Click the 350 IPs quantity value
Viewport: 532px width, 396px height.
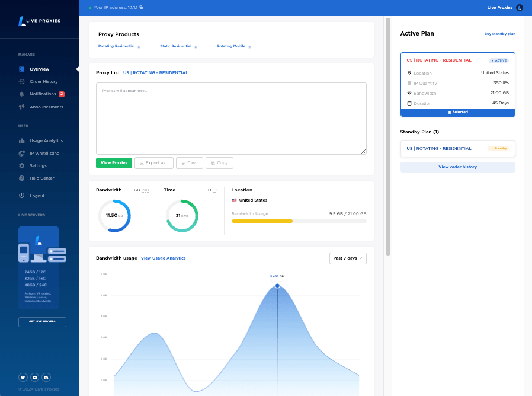[501, 83]
